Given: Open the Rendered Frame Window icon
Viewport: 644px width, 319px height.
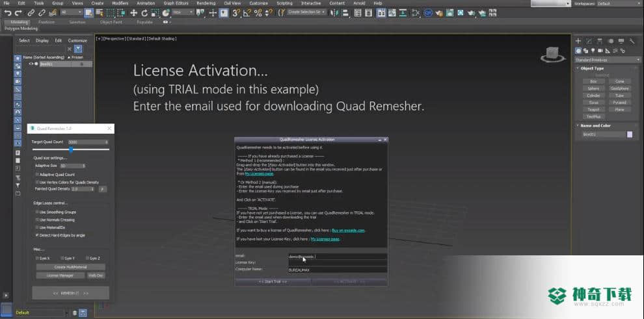Looking at the screenshot, I should [449, 13].
